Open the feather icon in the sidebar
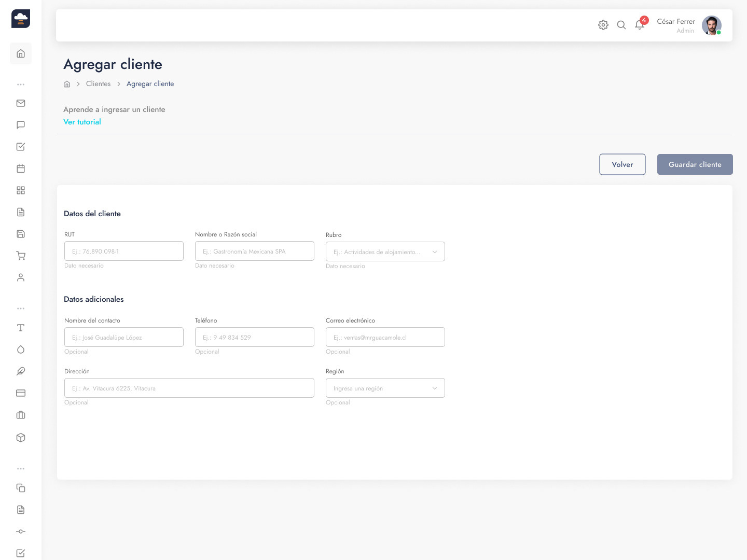The height and width of the screenshot is (560, 747). tap(21, 371)
